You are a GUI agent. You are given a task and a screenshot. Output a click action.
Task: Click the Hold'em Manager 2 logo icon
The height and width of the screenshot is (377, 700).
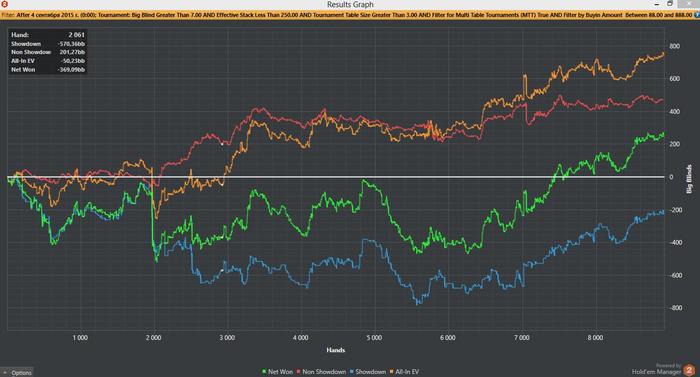click(689, 370)
